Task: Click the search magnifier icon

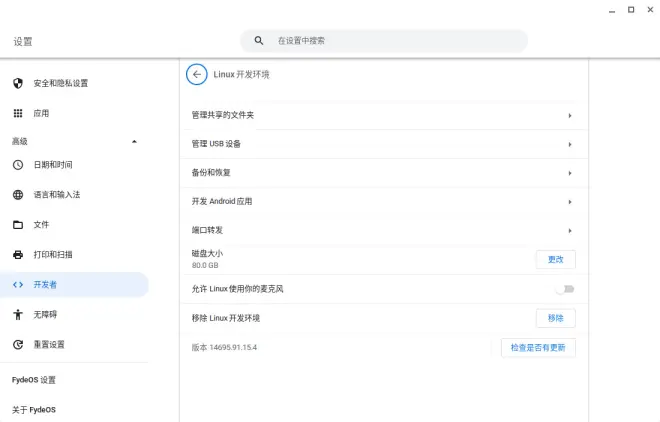Action: (259, 40)
